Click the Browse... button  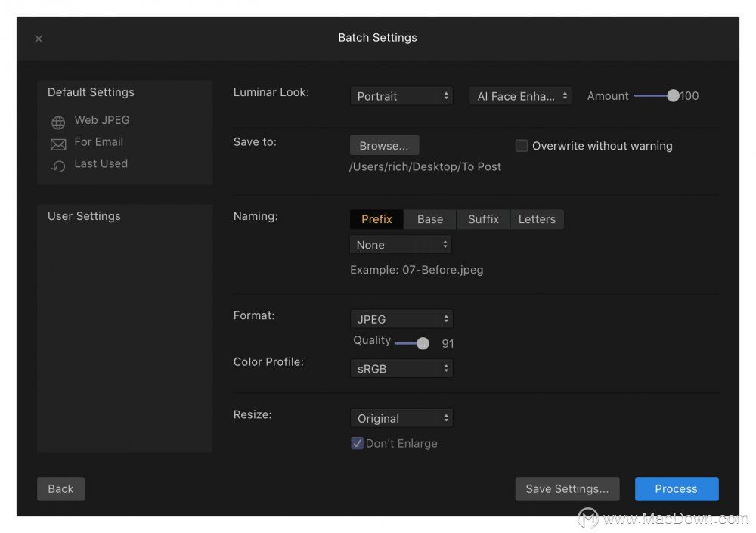(x=384, y=146)
